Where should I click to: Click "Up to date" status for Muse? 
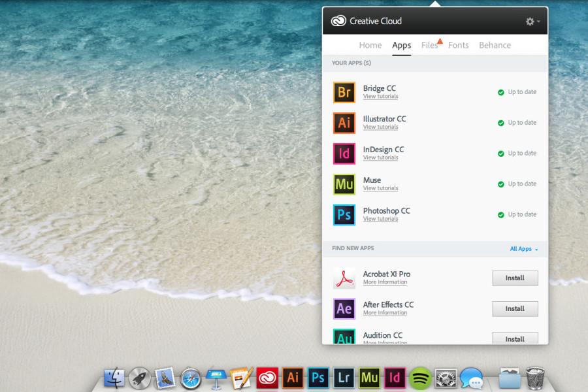(x=522, y=184)
